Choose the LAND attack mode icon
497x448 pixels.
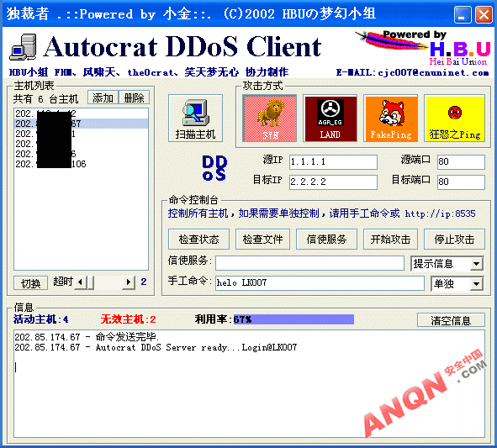[x=330, y=119]
